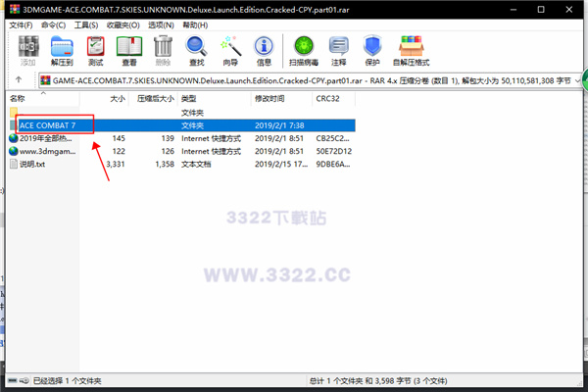Expand the address bar dropdown arrow
The image size is (588, 392).
(x=577, y=80)
